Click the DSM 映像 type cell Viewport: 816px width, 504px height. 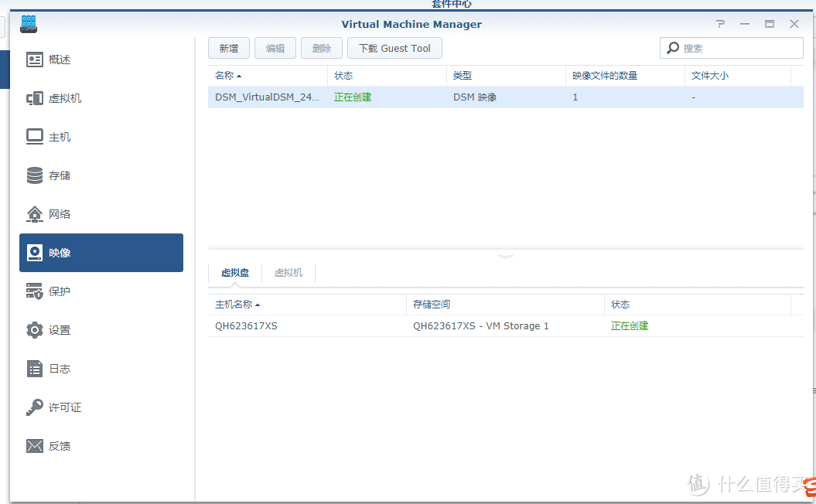pyautogui.click(x=475, y=97)
